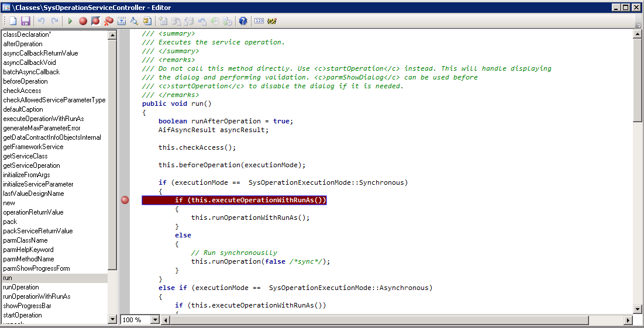Select checkAccess in method list
This screenshot has height=328, width=644.
[22, 91]
